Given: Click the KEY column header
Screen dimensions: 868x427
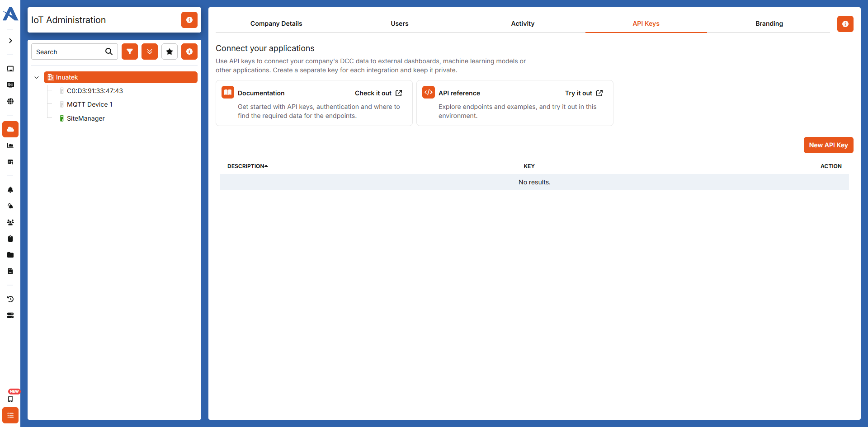Looking at the screenshot, I should pyautogui.click(x=529, y=166).
